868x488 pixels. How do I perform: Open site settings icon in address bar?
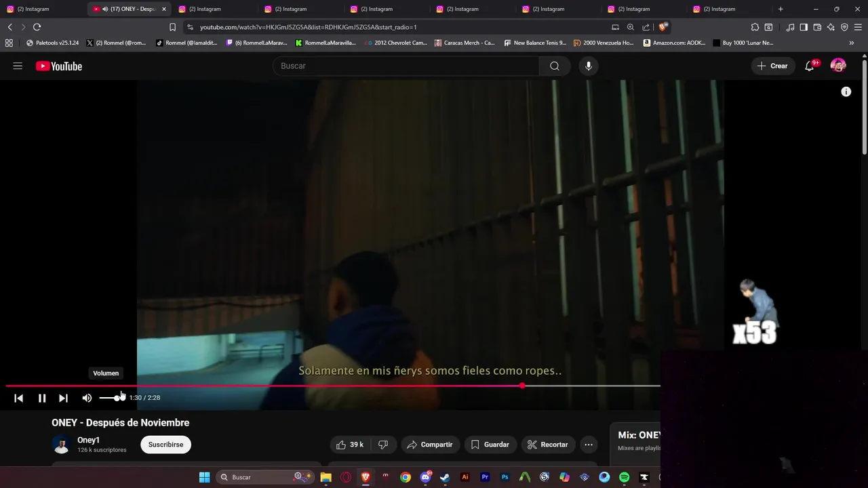[x=190, y=27]
